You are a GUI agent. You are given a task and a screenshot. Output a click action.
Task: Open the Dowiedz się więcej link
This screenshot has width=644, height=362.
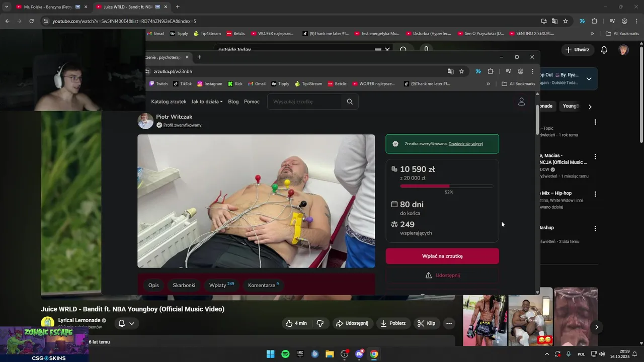coord(466,144)
